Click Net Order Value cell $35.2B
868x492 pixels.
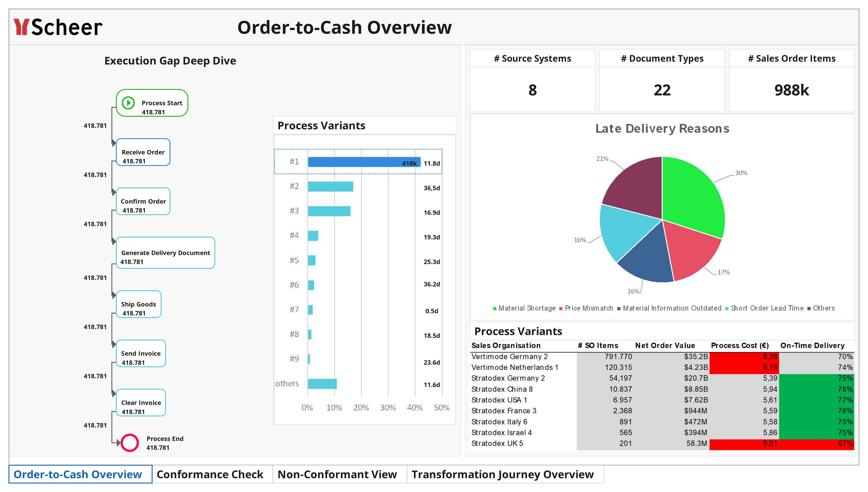tap(696, 357)
